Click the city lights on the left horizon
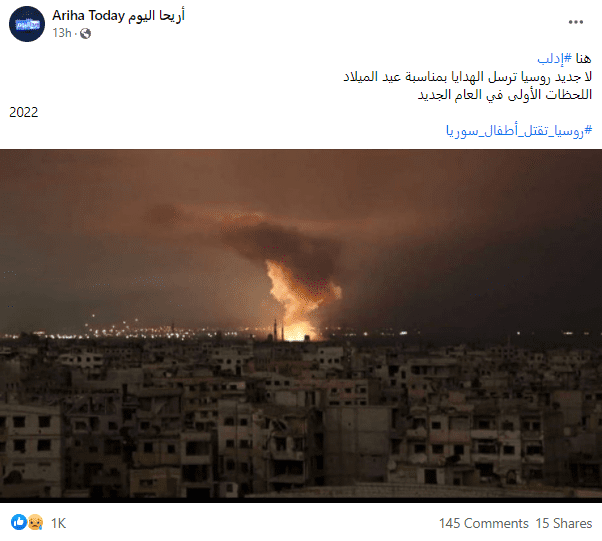This screenshot has width=602, height=541. tap(127, 329)
